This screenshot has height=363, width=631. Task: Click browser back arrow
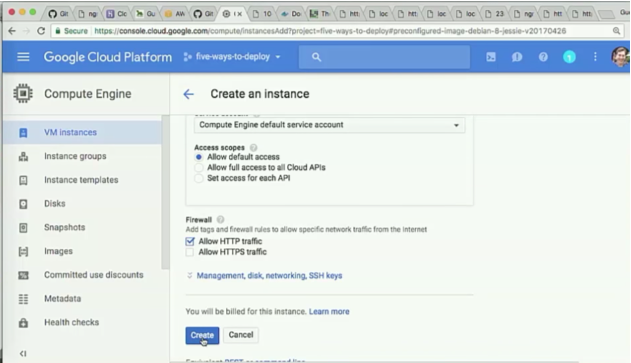point(12,31)
